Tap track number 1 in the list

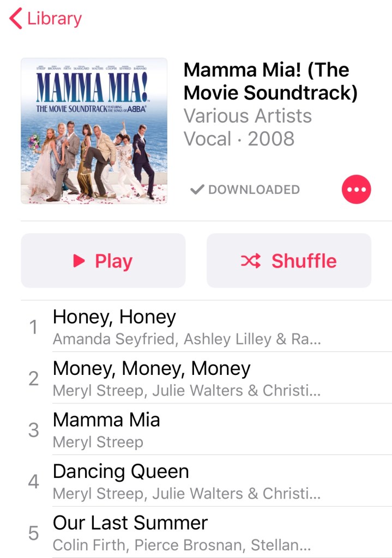(33, 327)
